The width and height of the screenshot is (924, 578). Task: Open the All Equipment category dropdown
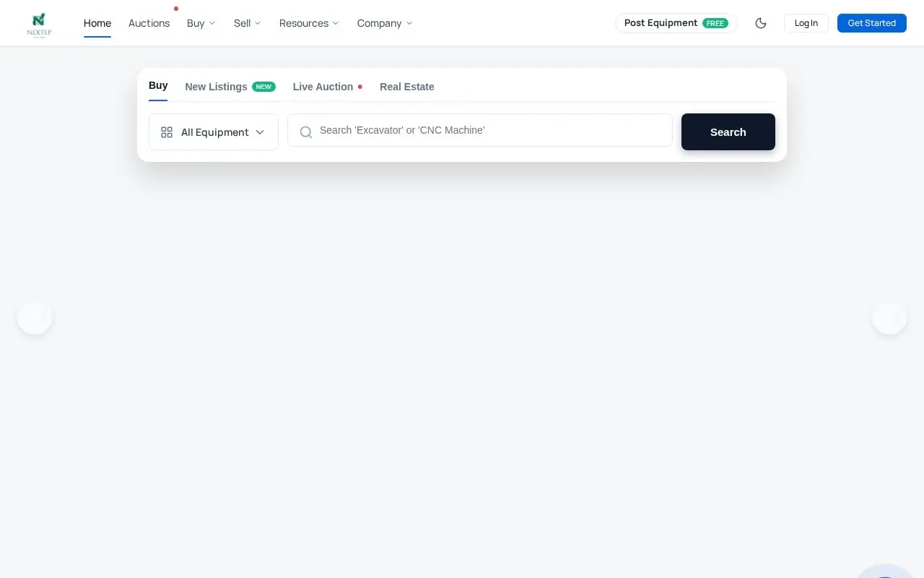point(214,131)
